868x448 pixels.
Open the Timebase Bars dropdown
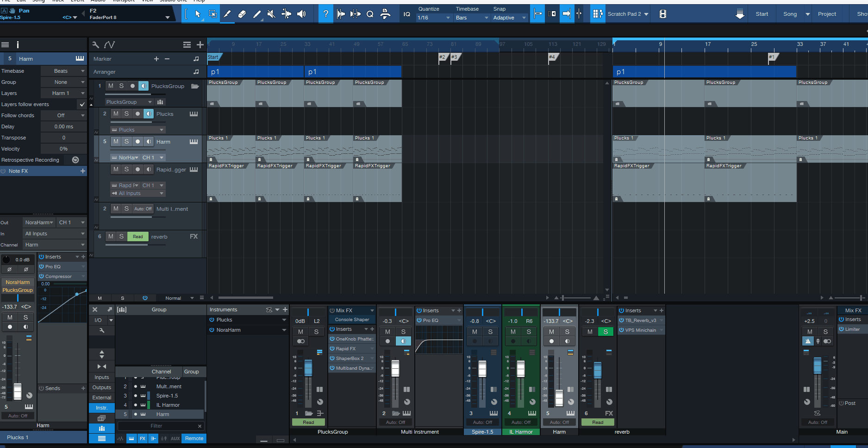click(472, 18)
